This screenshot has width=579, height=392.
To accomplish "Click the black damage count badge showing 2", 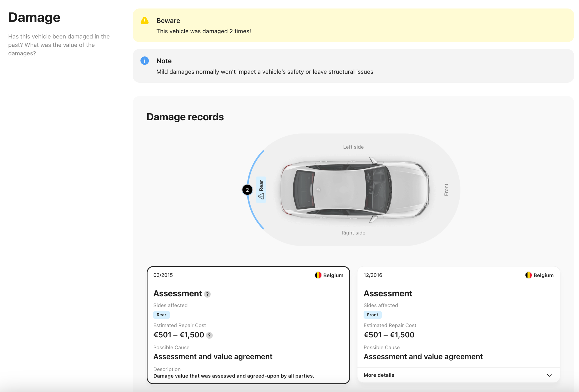I will (247, 190).
